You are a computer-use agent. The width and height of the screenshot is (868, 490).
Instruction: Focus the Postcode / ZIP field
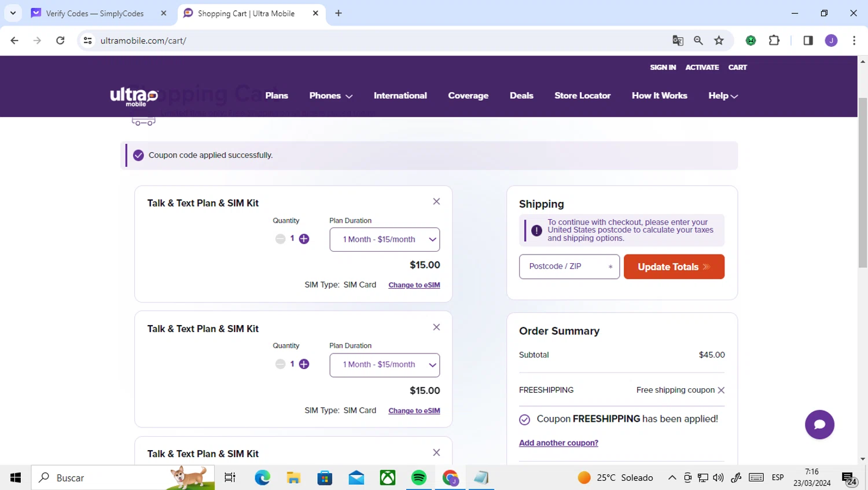[569, 267]
